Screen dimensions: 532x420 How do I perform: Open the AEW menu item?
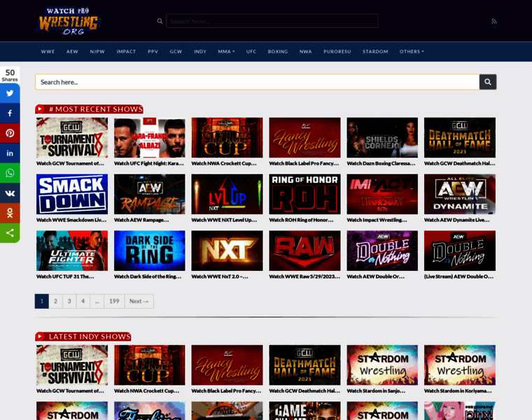pos(72,52)
